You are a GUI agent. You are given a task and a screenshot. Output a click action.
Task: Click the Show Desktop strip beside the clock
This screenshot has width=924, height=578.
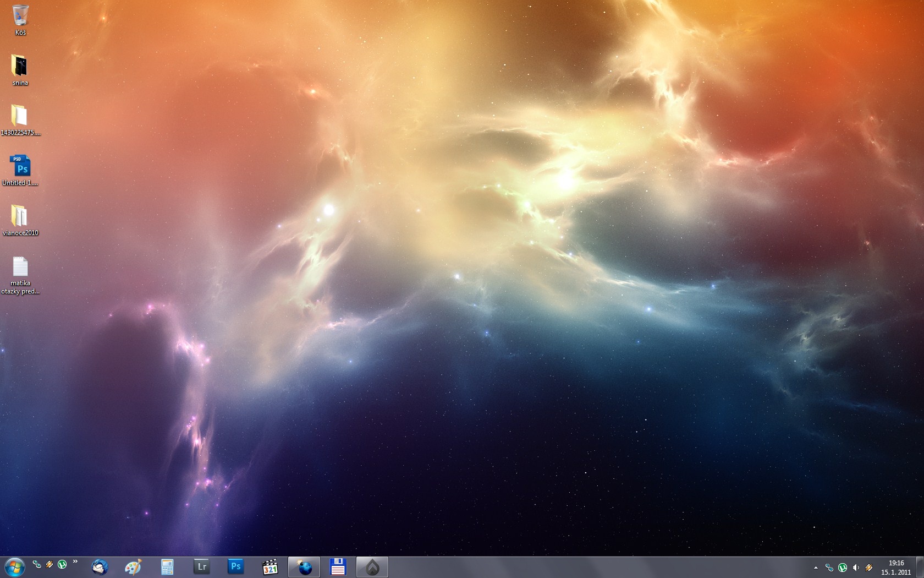click(x=920, y=568)
